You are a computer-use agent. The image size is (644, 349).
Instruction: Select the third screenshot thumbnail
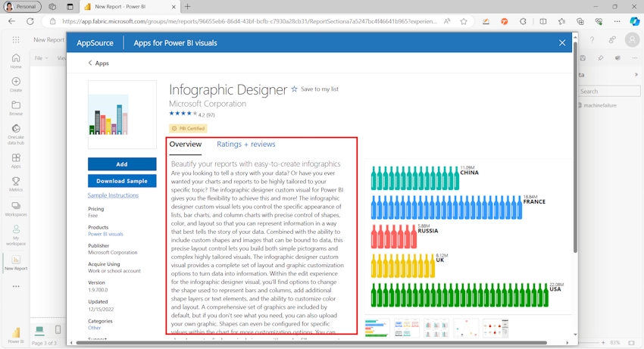click(x=436, y=328)
